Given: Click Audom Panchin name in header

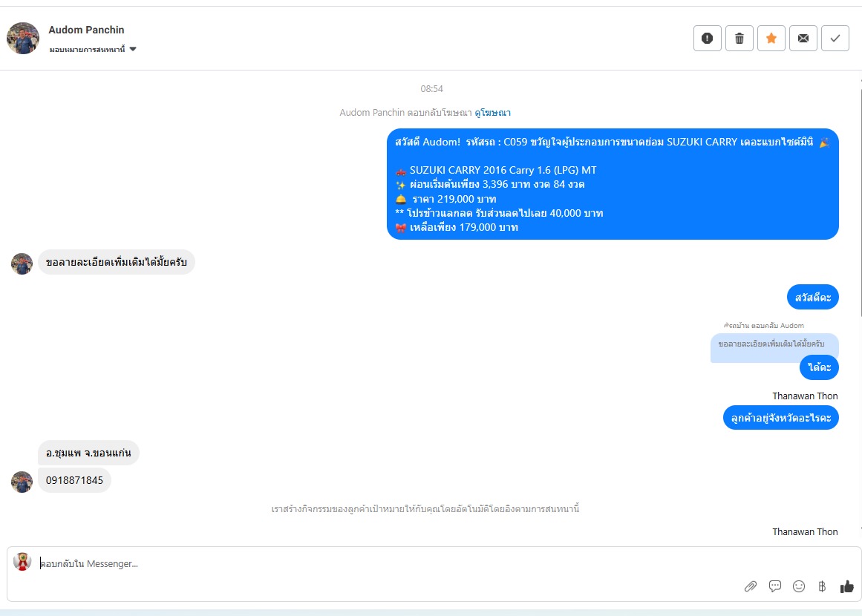Looking at the screenshot, I should point(86,30).
